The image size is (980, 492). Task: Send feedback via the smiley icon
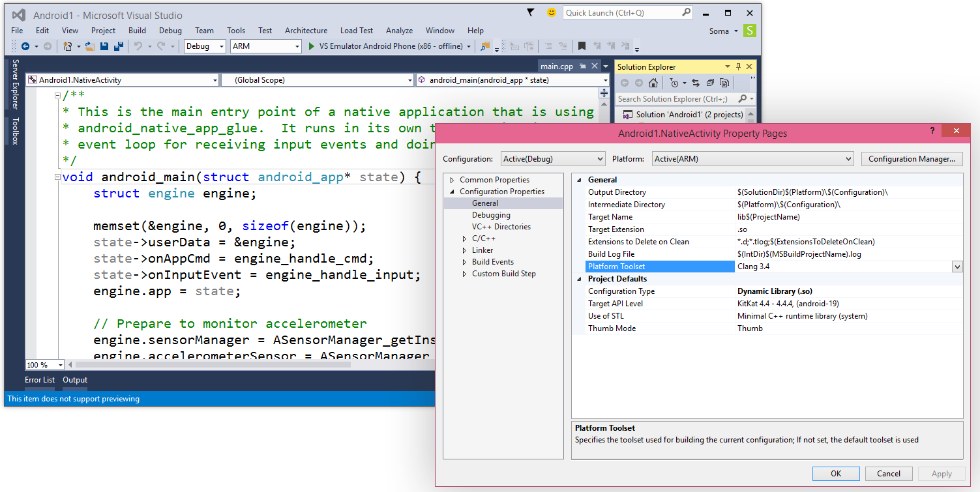click(552, 12)
